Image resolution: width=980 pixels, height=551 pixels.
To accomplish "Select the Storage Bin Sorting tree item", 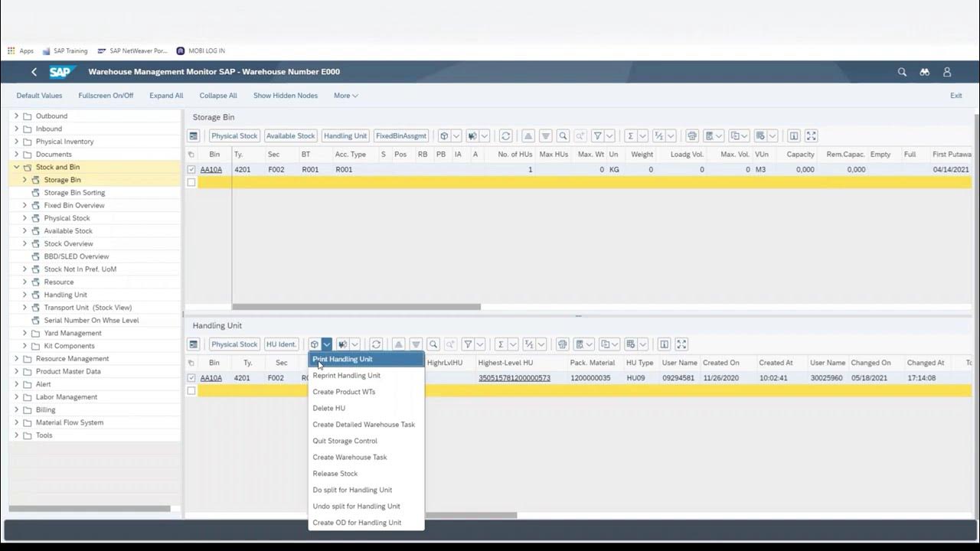I will pyautogui.click(x=74, y=193).
